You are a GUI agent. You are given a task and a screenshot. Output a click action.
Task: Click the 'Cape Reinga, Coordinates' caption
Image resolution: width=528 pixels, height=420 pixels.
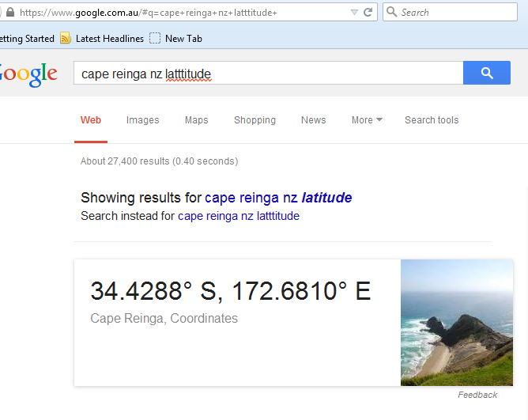[x=164, y=318]
